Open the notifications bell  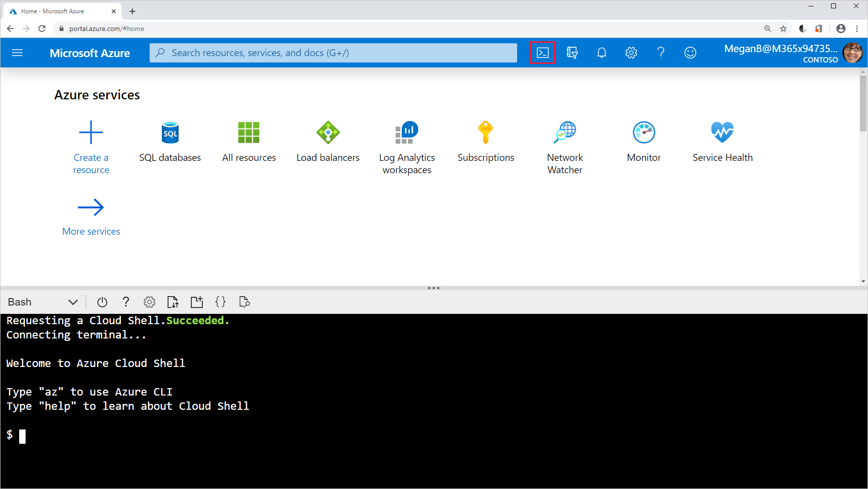(x=601, y=53)
